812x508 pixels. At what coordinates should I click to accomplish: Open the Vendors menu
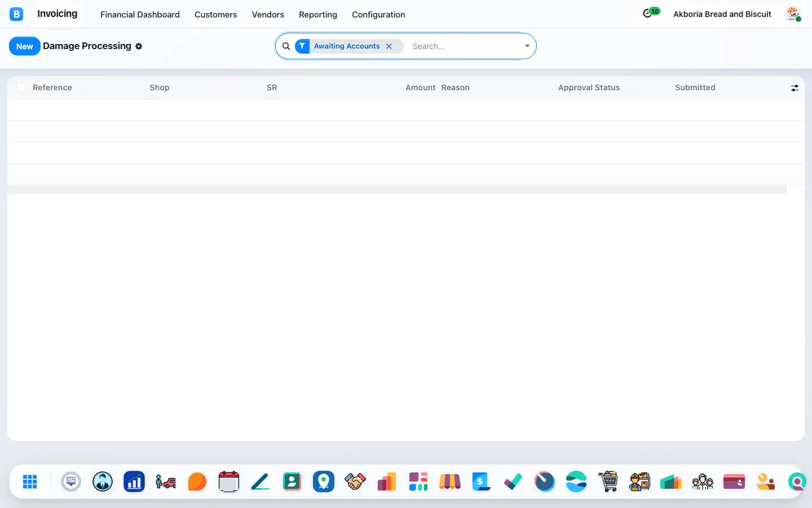click(x=268, y=15)
